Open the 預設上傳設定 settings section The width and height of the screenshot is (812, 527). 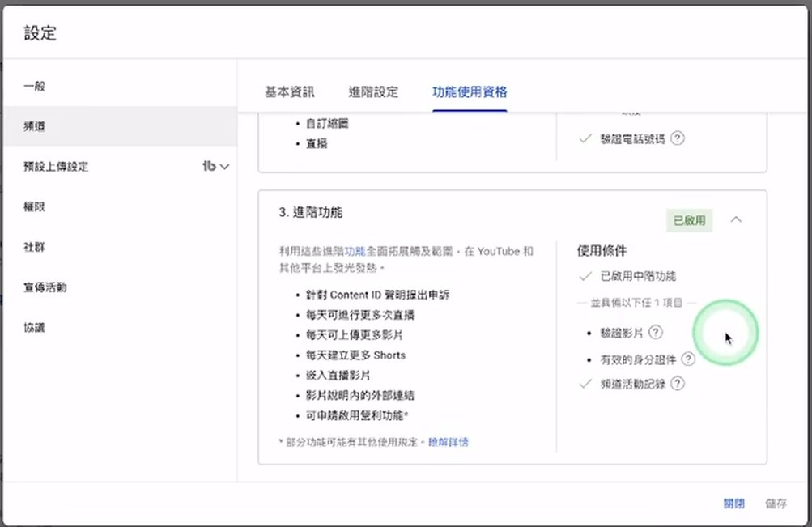coord(120,167)
